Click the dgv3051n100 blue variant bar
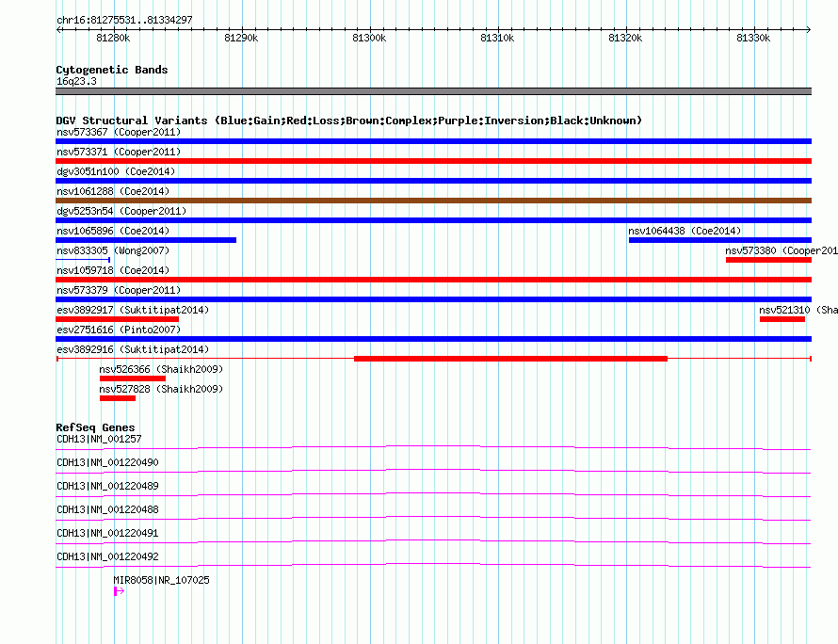838x644 pixels. point(433,181)
